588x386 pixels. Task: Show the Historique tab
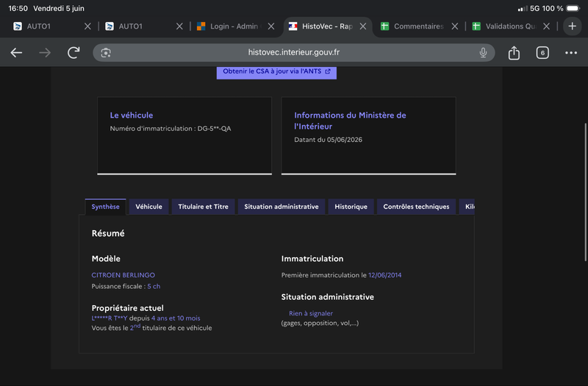[351, 207]
